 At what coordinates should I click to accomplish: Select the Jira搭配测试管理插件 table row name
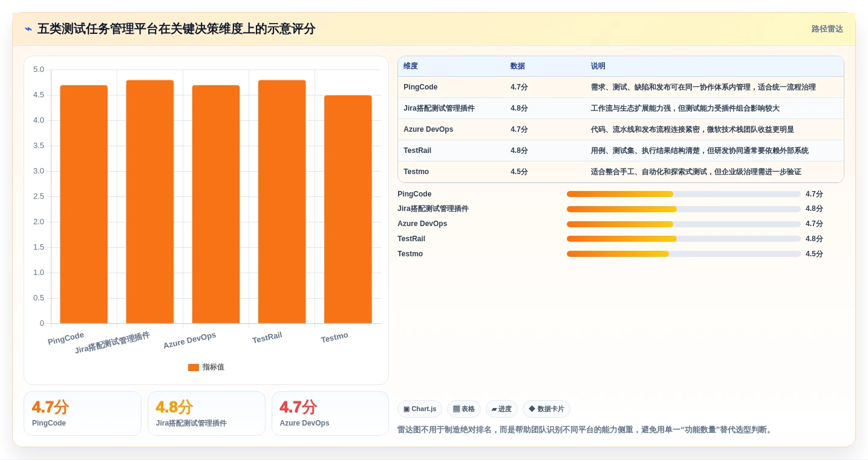pos(439,108)
